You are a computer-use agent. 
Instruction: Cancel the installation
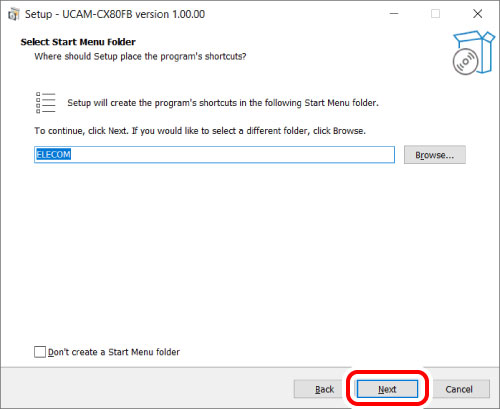[459, 389]
